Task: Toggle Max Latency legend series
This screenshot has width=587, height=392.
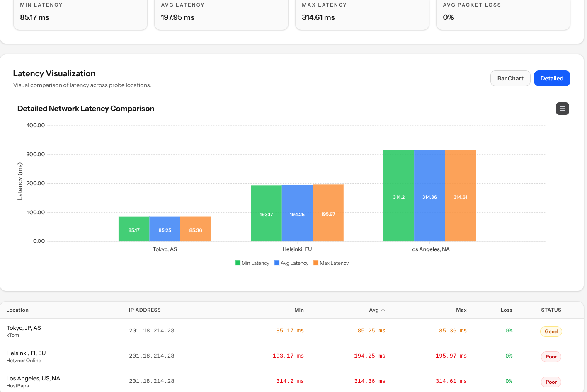Action: tap(331, 263)
